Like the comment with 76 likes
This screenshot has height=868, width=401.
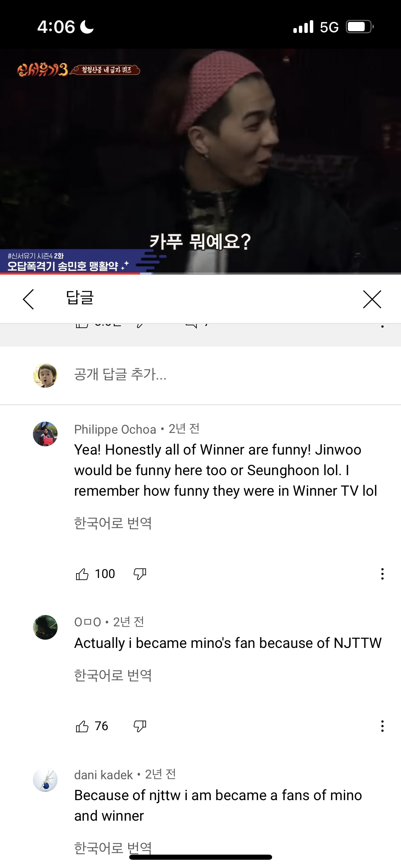(x=82, y=726)
